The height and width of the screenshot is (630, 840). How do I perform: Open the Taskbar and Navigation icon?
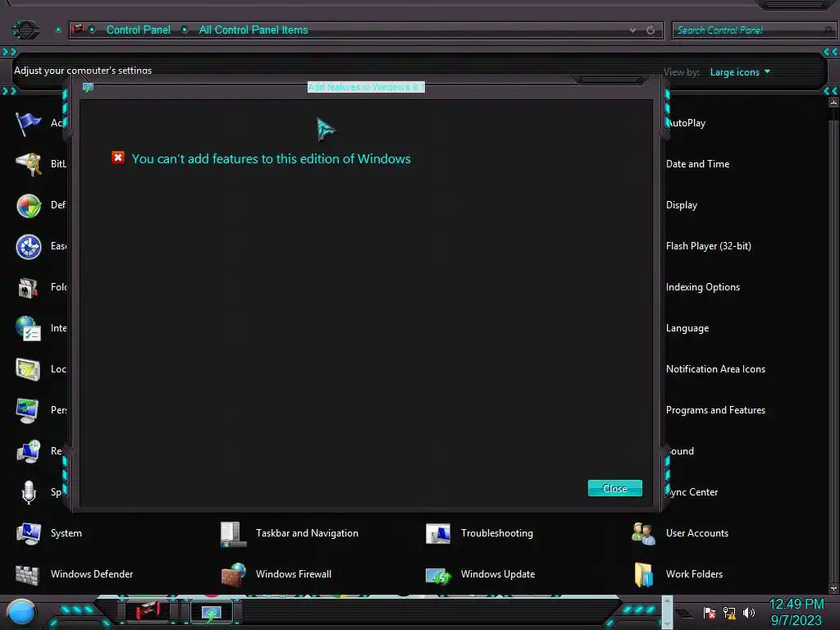click(x=233, y=533)
